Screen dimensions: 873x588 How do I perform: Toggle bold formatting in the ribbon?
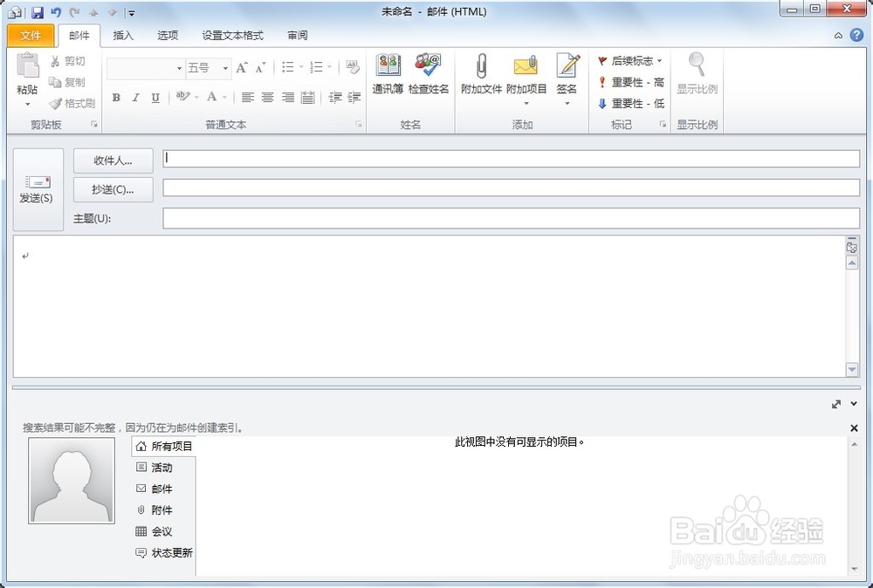coord(116,98)
